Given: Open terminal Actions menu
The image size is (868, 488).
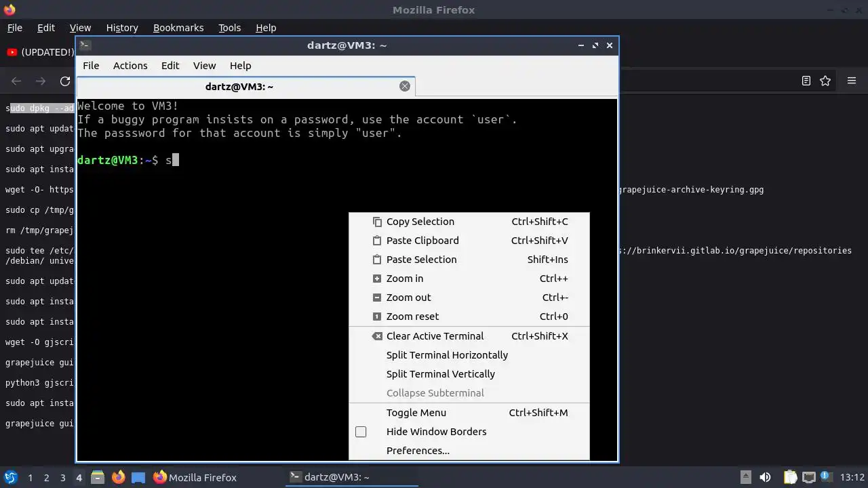Looking at the screenshot, I should tap(130, 66).
